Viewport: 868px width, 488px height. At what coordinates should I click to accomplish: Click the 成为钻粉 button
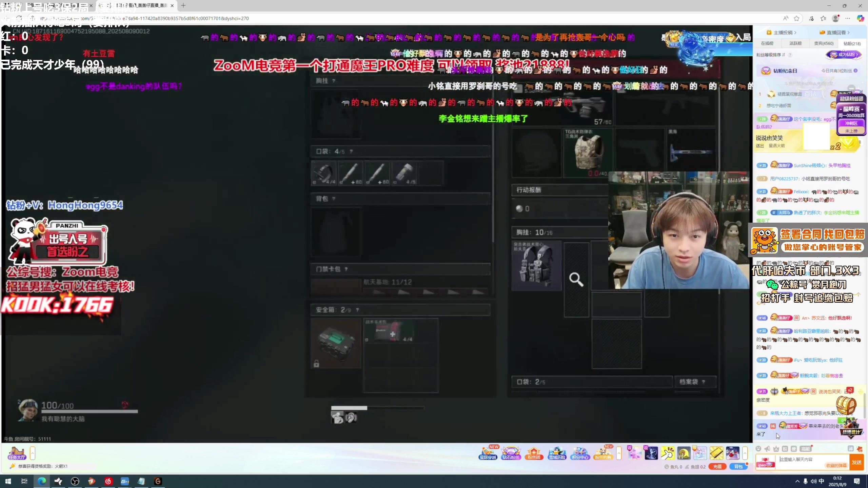tap(844, 55)
